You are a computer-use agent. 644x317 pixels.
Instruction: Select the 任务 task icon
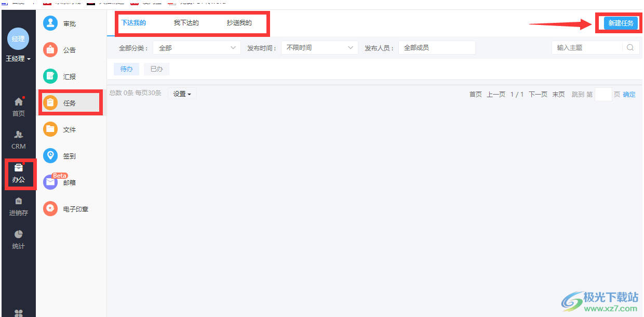50,103
